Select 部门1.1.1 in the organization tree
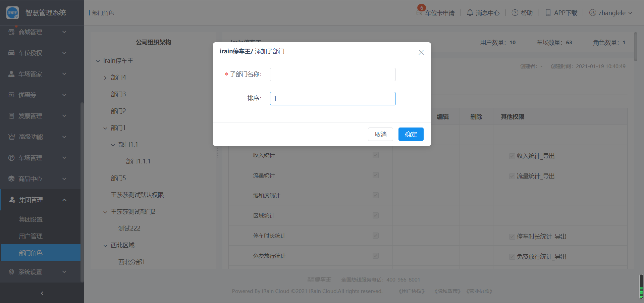The width and height of the screenshot is (644, 303). (x=138, y=161)
